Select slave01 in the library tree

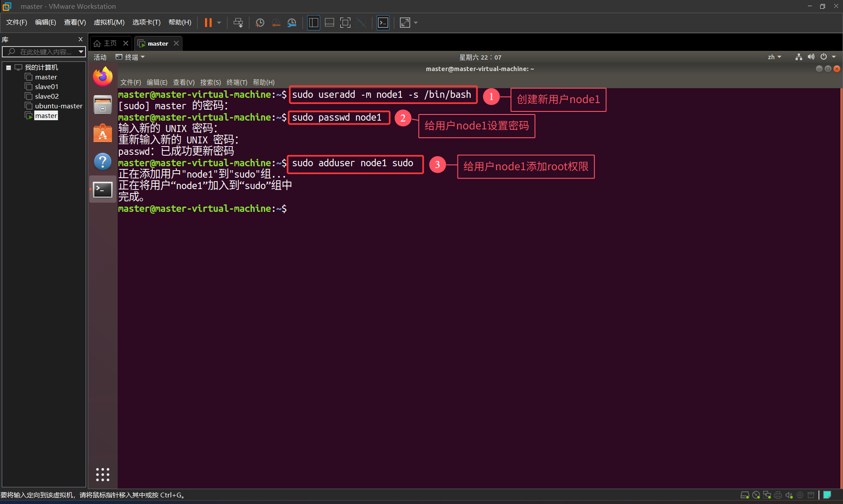click(46, 86)
